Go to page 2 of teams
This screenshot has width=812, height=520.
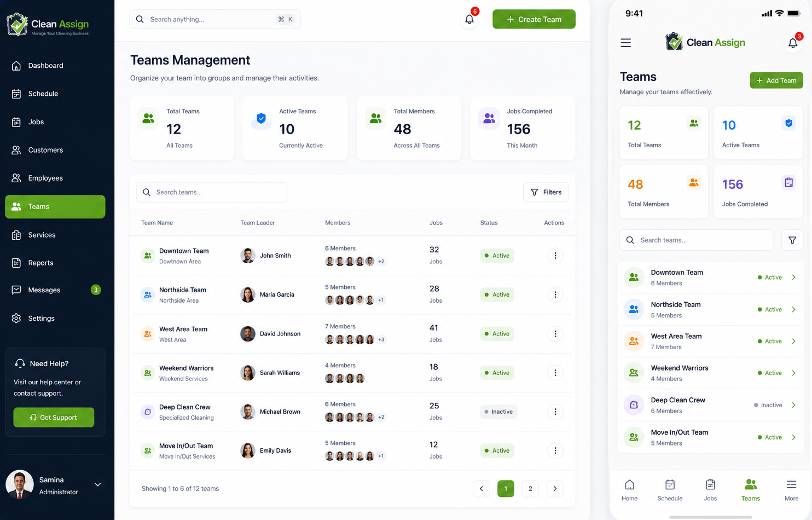point(530,489)
